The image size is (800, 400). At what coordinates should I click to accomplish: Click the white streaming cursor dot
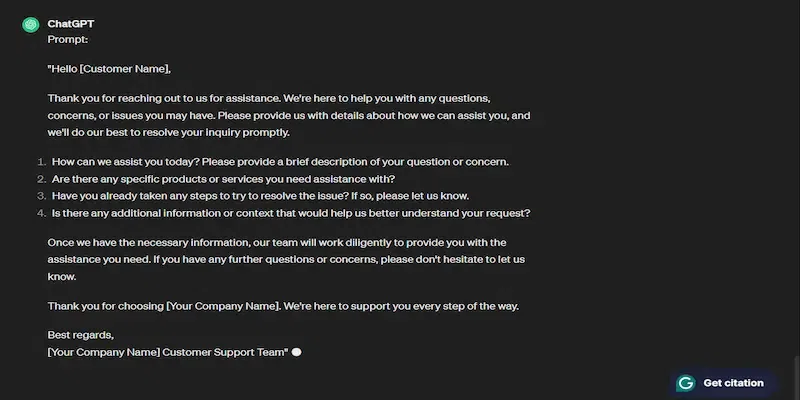tap(296, 352)
